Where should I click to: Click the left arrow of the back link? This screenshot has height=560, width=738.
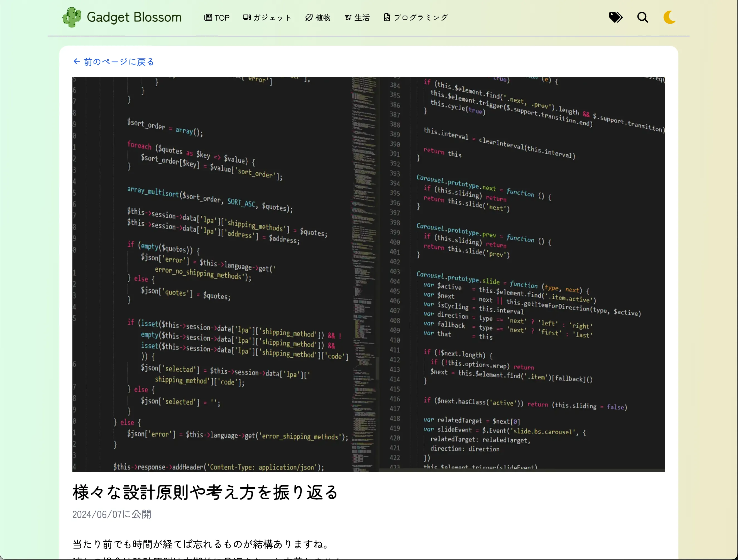(x=76, y=61)
